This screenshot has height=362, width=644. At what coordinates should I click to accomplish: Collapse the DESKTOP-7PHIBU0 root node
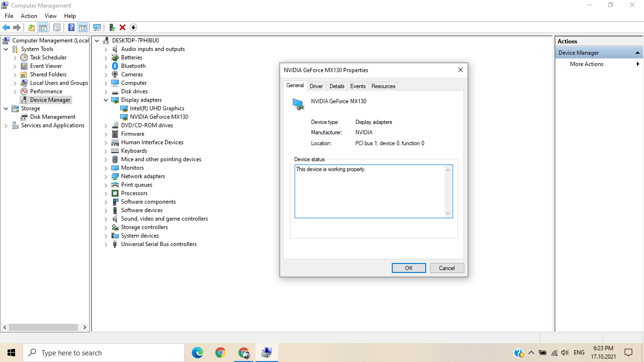pos(97,41)
